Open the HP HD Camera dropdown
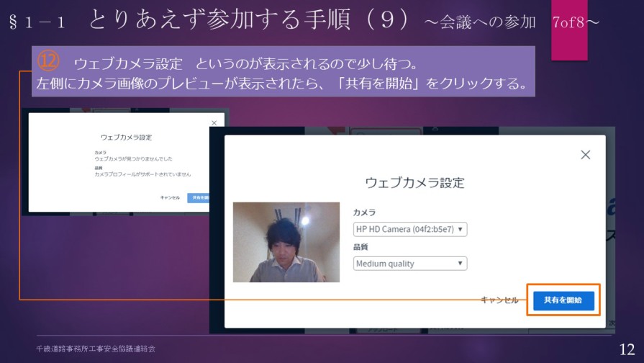This screenshot has height=363, width=644. click(x=410, y=229)
